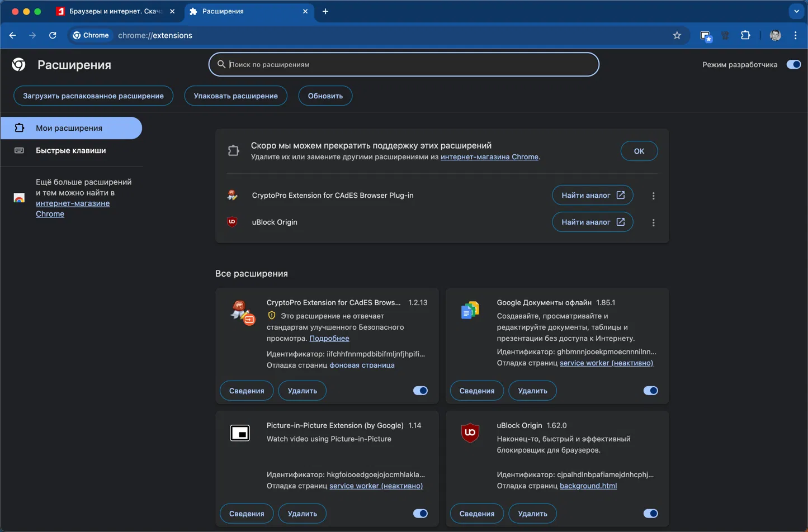
Task: Open CryptoPro фоновая страница debug link
Action: (x=362, y=365)
